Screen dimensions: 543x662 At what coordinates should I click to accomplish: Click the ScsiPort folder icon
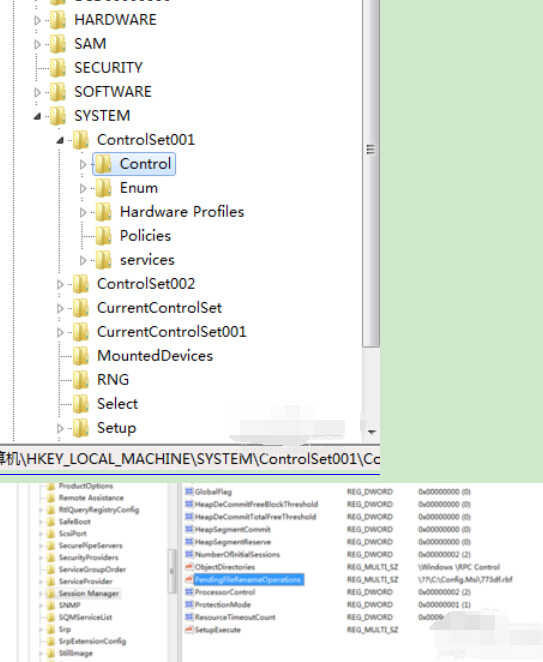coord(51,533)
